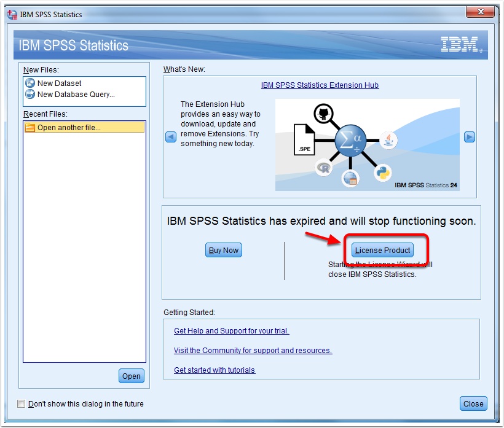The width and height of the screenshot is (504, 428).
Task: Open Get started with tutorials link
Action: (x=215, y=370)
